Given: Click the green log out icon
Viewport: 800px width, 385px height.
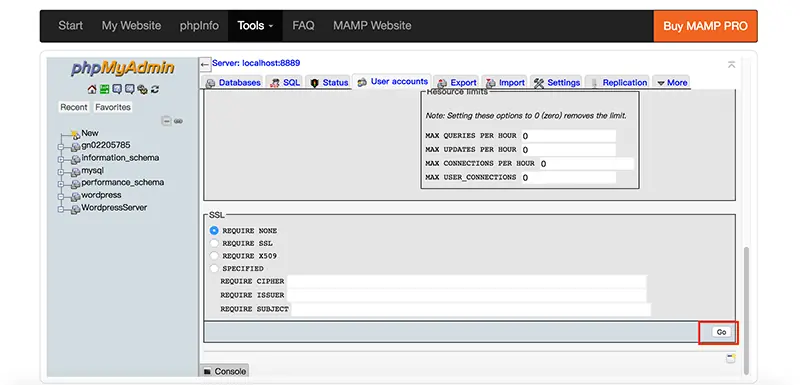Looking at the screenshot, I should point(105,89).
